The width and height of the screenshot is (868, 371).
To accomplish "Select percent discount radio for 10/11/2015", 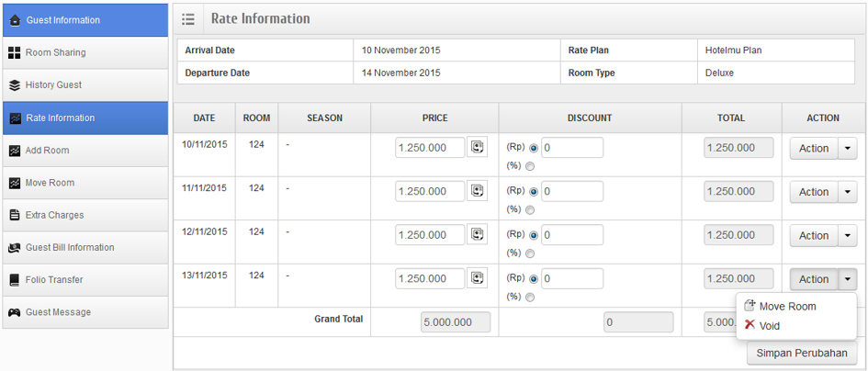I will pos(530,166).
